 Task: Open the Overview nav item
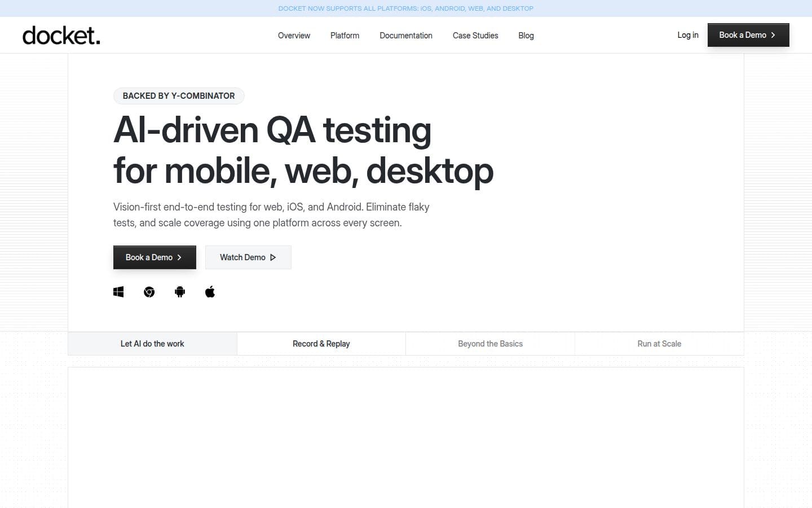(294, 36)
